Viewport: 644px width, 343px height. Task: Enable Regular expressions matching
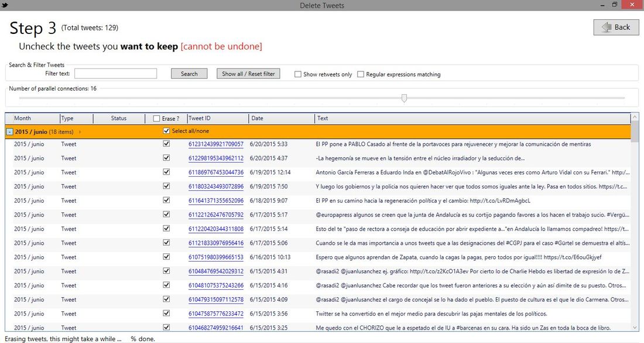tap(361, 74)
